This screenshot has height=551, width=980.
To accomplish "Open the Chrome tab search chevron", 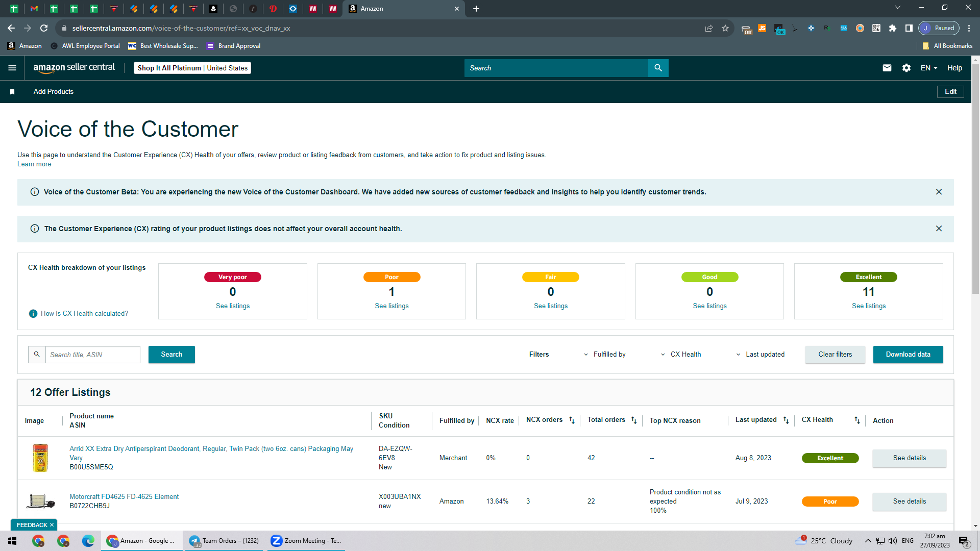I will click(898, 8).
